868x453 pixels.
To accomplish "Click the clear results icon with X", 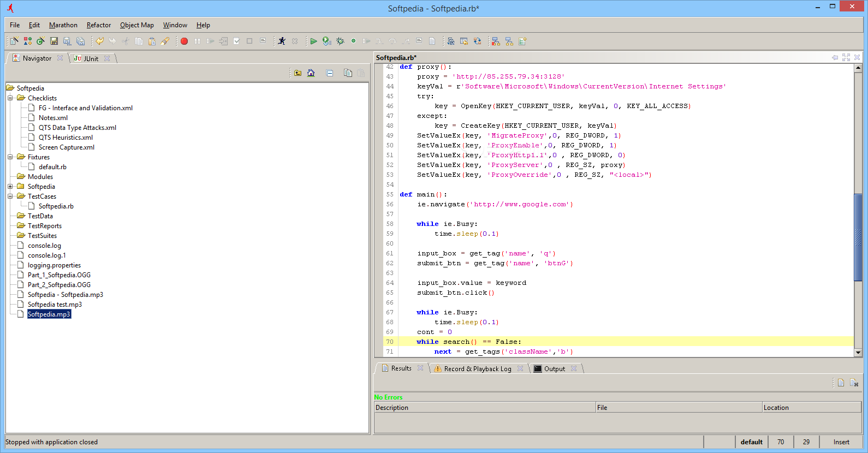I will coord(854,383).
